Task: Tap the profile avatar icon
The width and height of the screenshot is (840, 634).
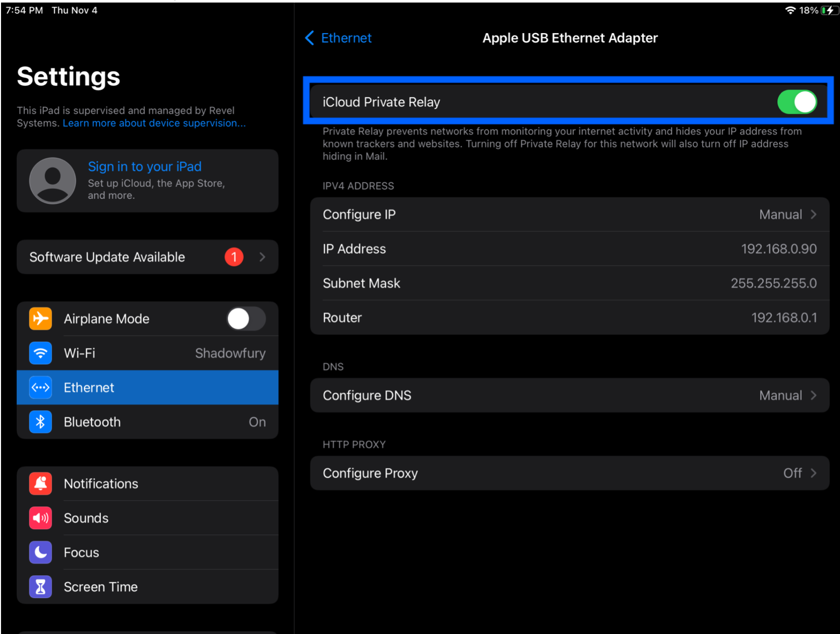Action: [x=52, y=181]
